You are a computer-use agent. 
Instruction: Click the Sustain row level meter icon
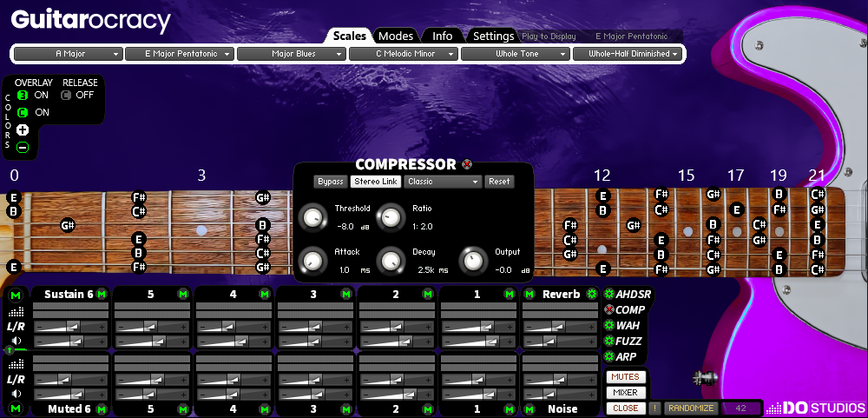pyautogui.click(x=17, y=312)
